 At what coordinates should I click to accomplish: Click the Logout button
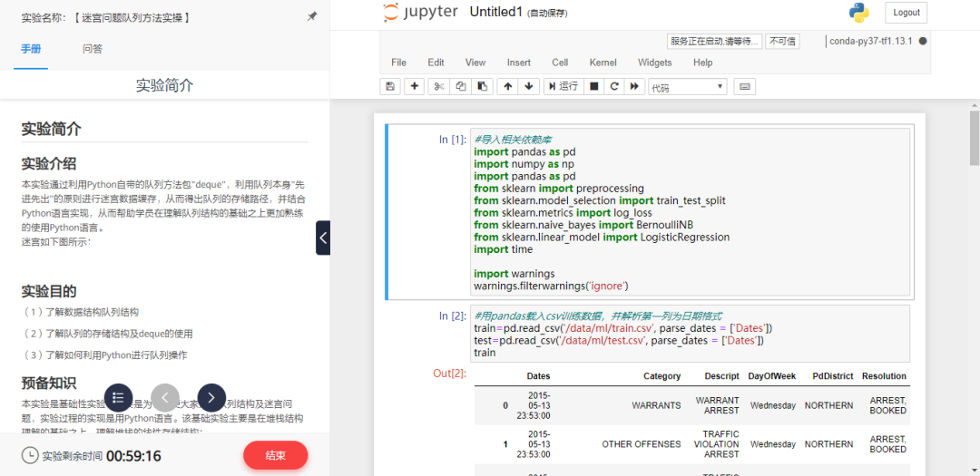[x=906, y=13]
